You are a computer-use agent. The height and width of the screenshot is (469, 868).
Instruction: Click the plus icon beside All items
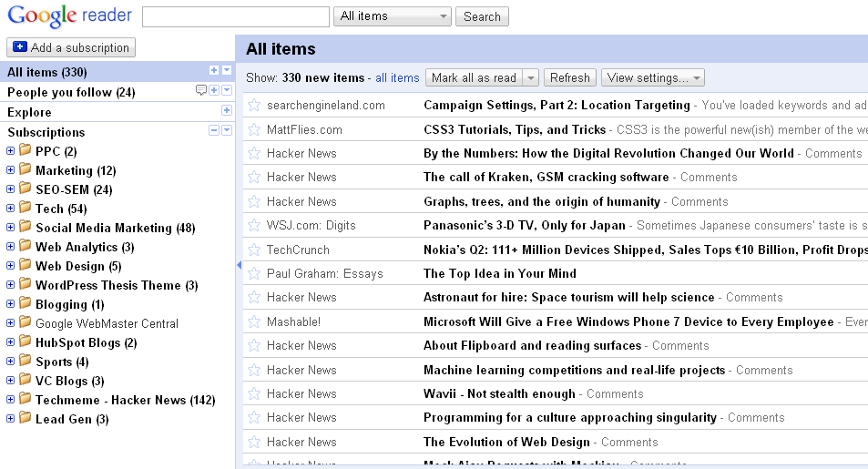click(214, 70)
